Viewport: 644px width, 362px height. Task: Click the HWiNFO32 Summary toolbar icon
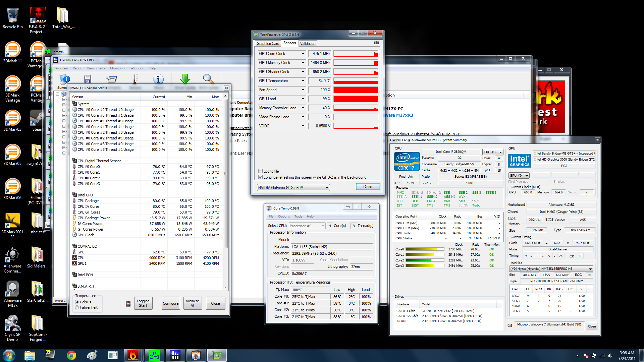(x=64, y=79)
